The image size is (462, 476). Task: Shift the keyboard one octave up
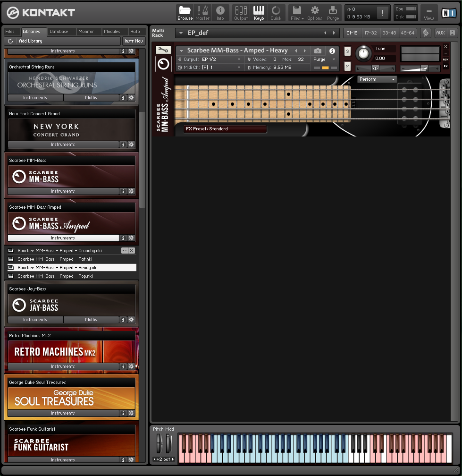(x=173, y=459)
